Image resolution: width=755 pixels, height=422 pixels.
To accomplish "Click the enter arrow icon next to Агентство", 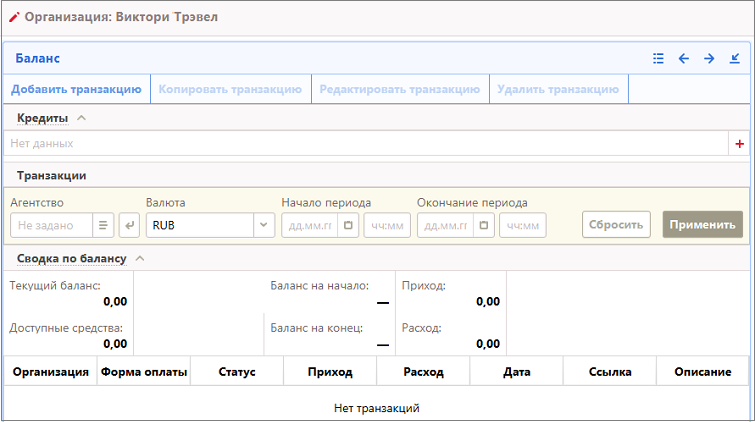I will click(x=129, y=225).
